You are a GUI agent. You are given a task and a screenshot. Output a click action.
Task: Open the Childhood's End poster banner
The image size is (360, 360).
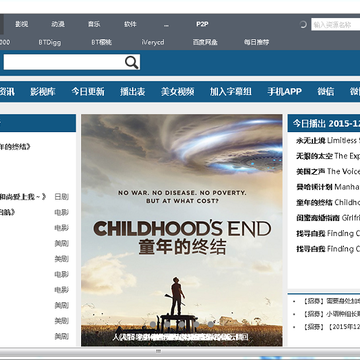click(x=182, y=230)
